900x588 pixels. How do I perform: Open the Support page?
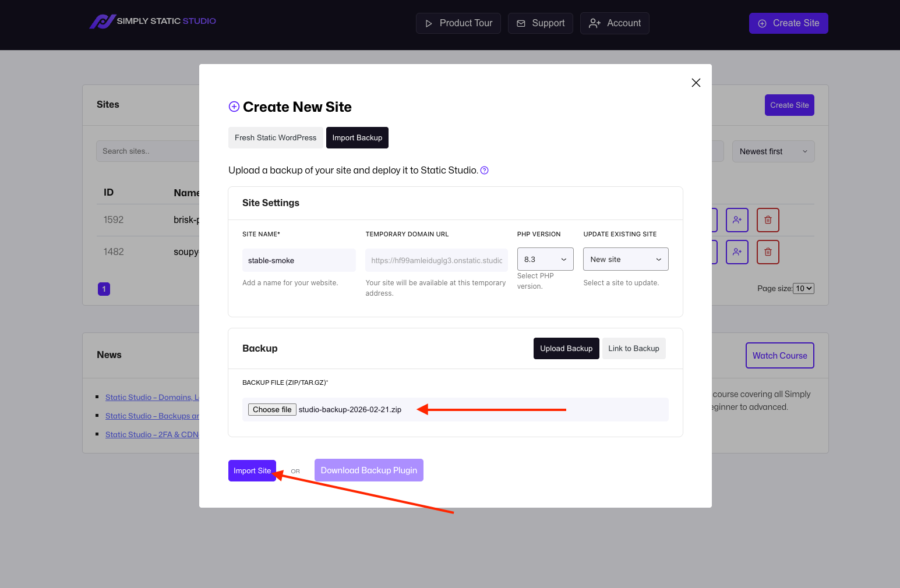coord(541,23)
